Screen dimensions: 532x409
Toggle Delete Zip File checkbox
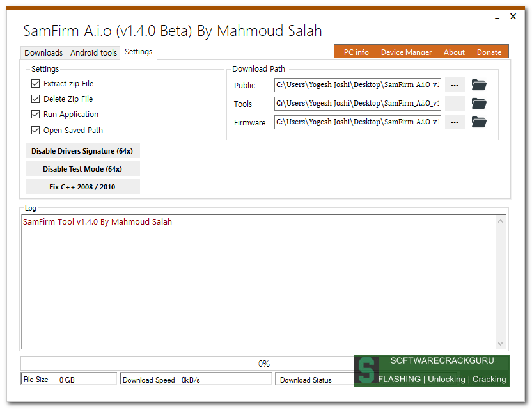tap(35, 99)
